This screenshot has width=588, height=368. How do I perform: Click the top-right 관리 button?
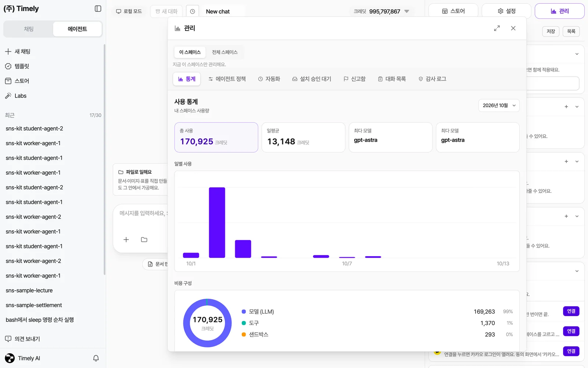(560, 11)
